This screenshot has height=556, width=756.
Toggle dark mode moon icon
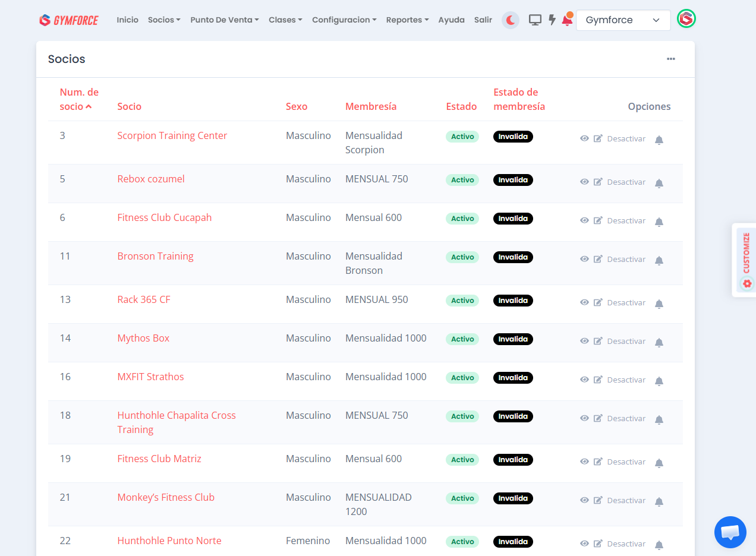tap(510, 20)
